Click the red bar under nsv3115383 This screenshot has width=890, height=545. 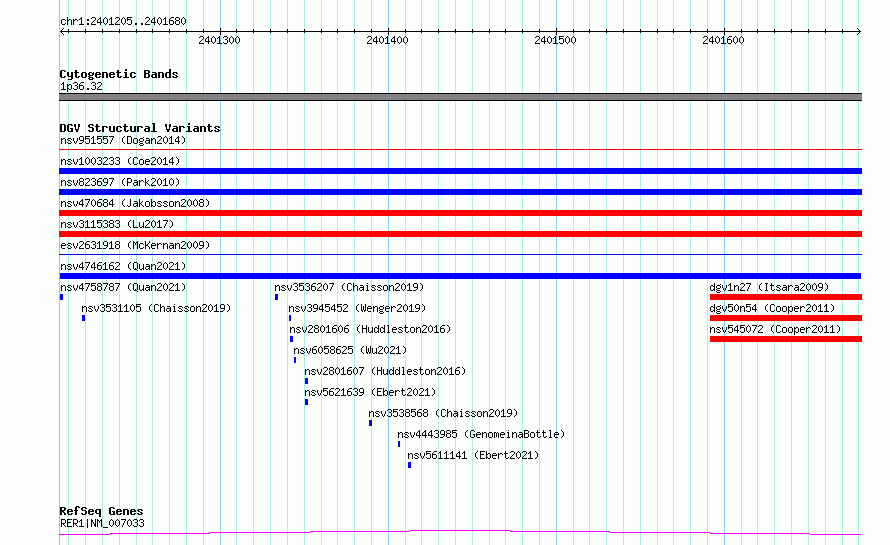(x=460, y=234)
